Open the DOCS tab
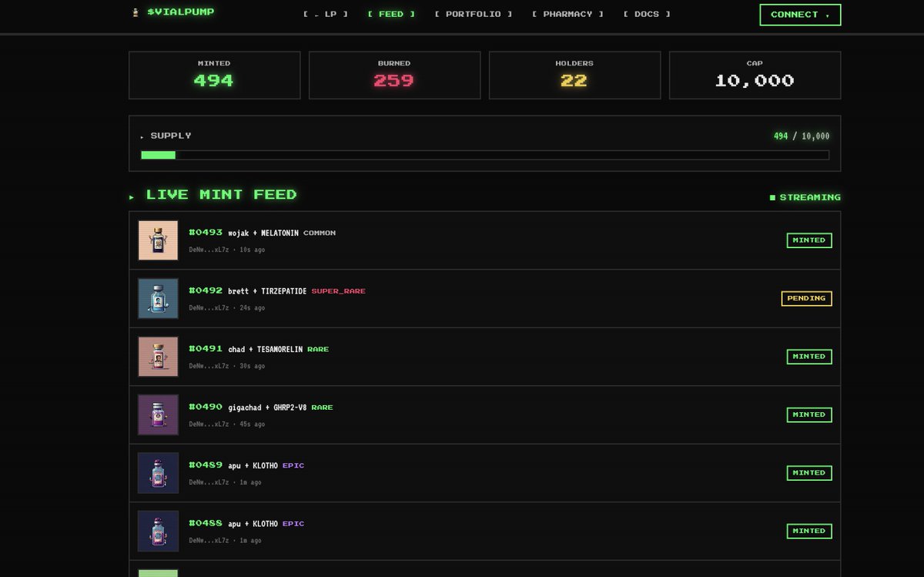 pyautogui.click(x=647, y=14)
